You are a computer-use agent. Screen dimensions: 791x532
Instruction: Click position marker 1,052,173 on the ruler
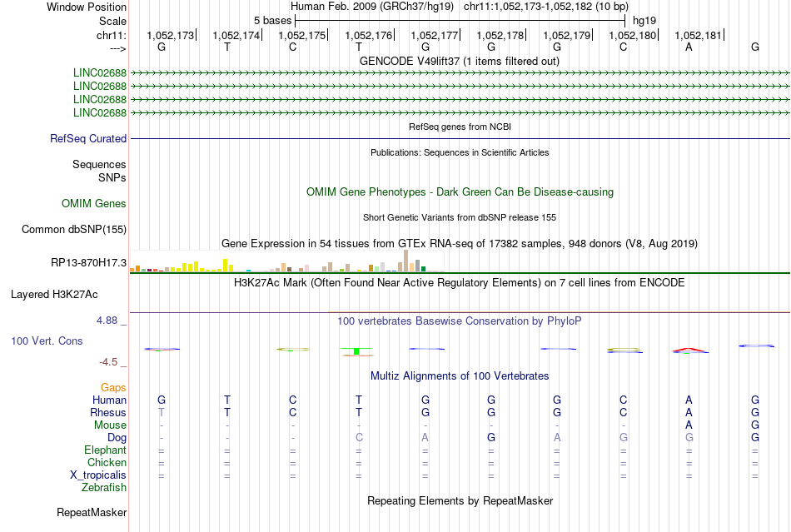170,35
